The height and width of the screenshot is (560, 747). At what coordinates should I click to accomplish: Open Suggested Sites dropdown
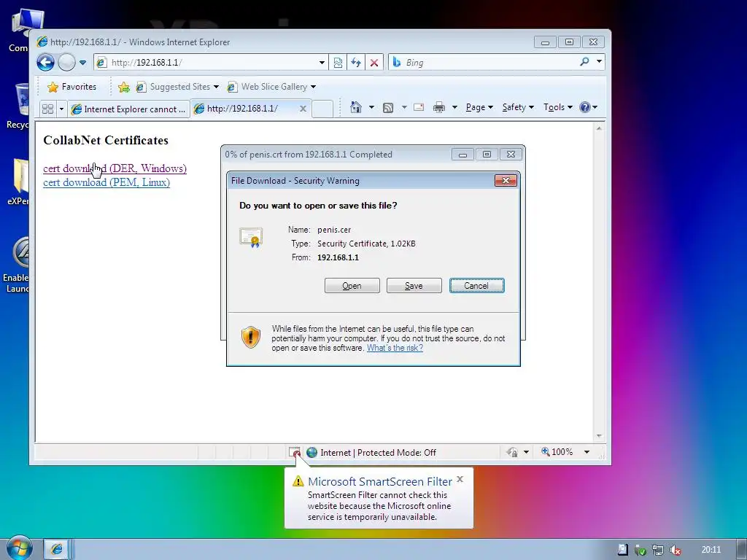click(177, 87)
